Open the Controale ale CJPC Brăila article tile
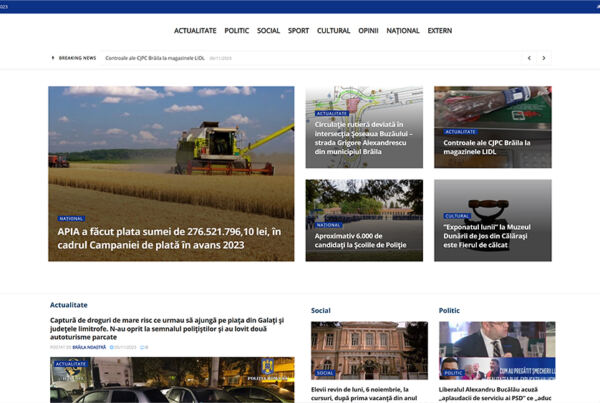Image resolution: width=600 pixels, height=403 pixels. (492, 126)
